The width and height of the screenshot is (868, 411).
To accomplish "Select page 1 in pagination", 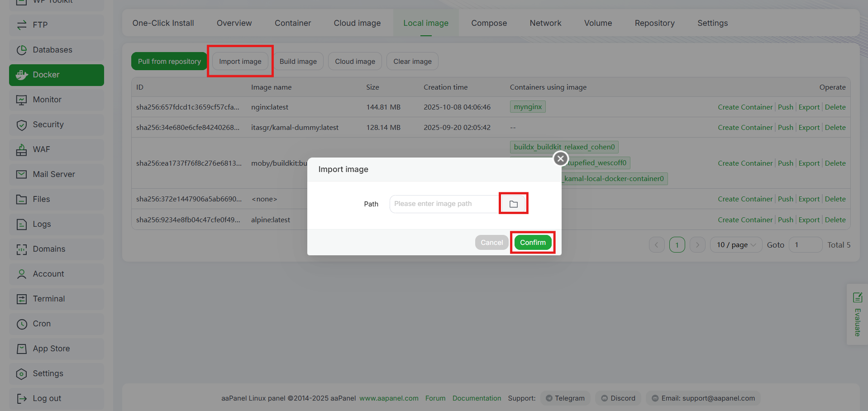I will [x=677, y=245].
